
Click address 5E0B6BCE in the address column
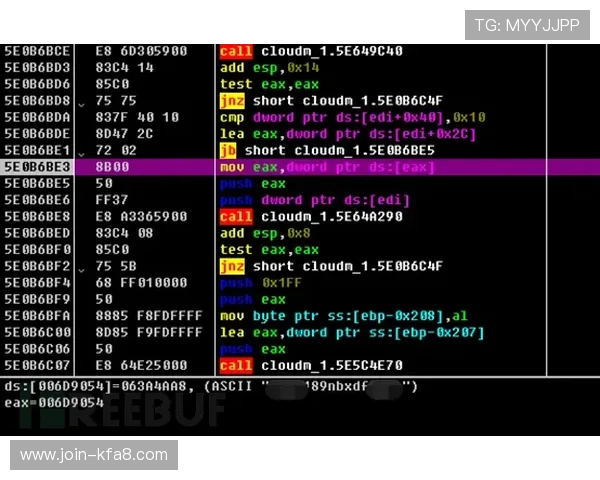(x=38, y=52)
